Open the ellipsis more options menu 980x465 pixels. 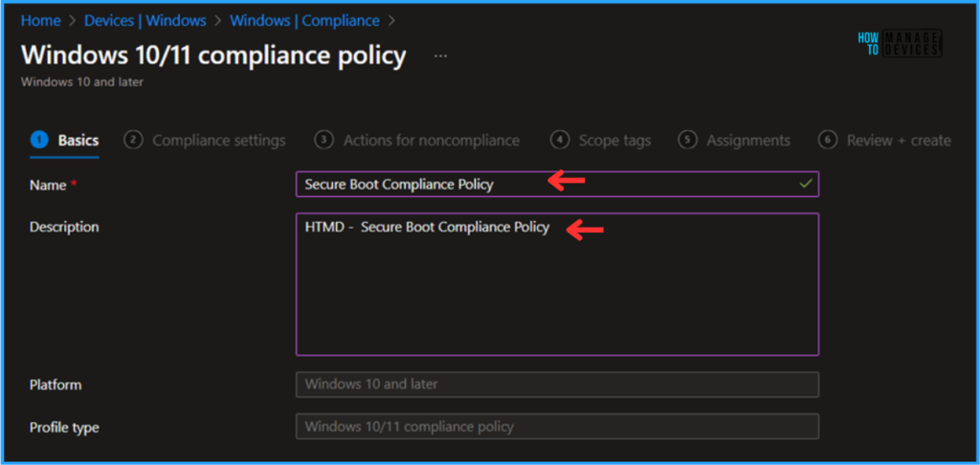(x=440, y=55)
